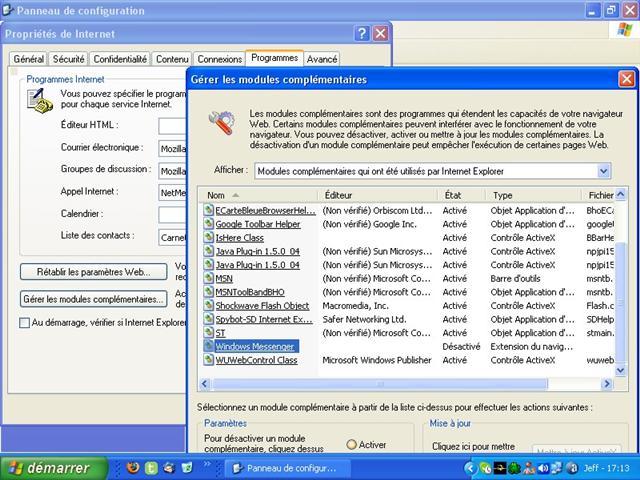Viewport: 640px width, 480px height.
Task: Expand the quick launch overflow chevron
Action: (x=207, y=464)
